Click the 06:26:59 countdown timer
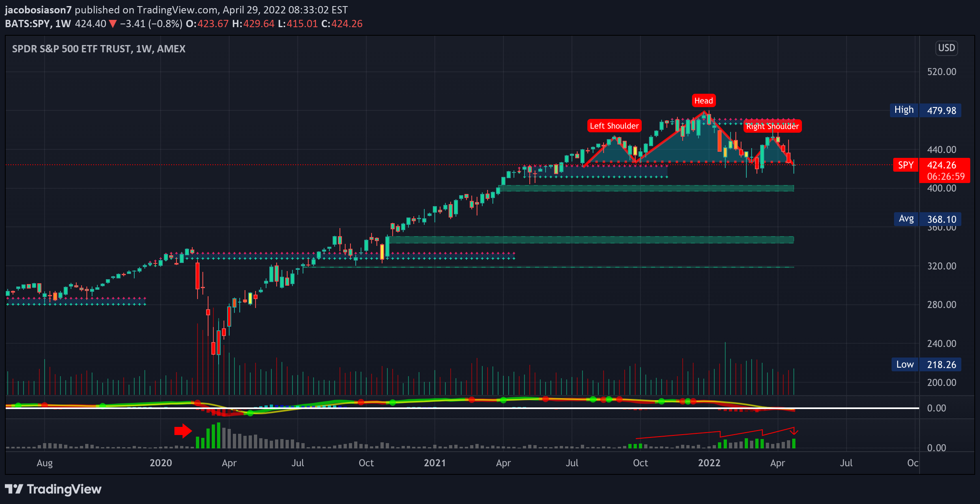 tap(946, 177)
